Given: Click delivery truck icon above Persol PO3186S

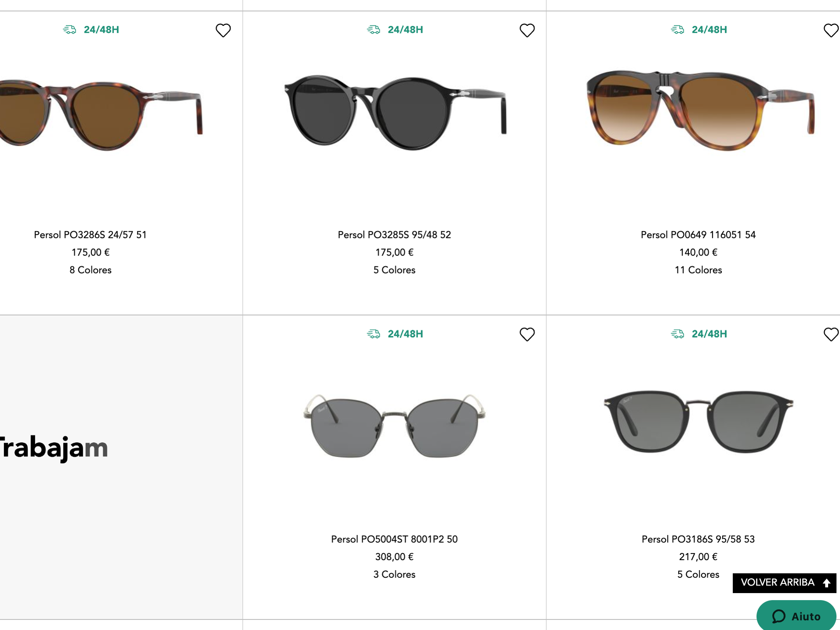Looking at the screenshot, I should click(677, 334).
